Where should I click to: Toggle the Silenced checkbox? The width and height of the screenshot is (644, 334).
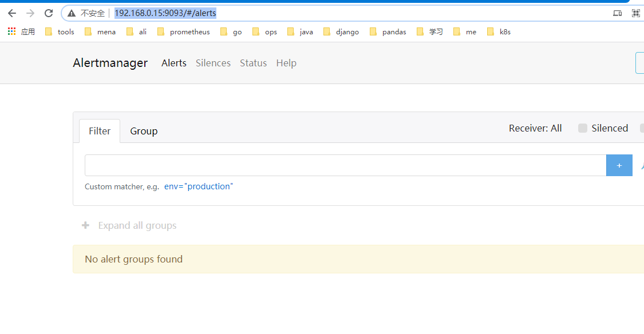(582, 128)
